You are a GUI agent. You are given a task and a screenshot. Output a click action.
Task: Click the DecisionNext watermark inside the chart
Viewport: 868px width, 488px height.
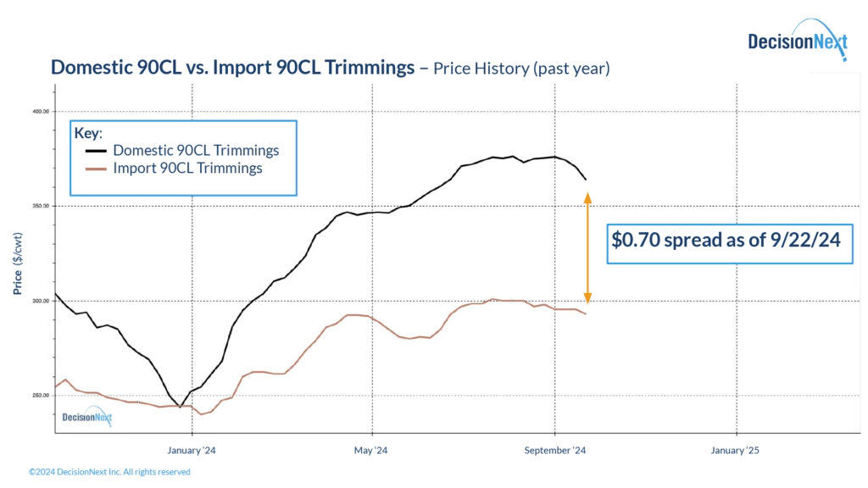tap(87, 417)
